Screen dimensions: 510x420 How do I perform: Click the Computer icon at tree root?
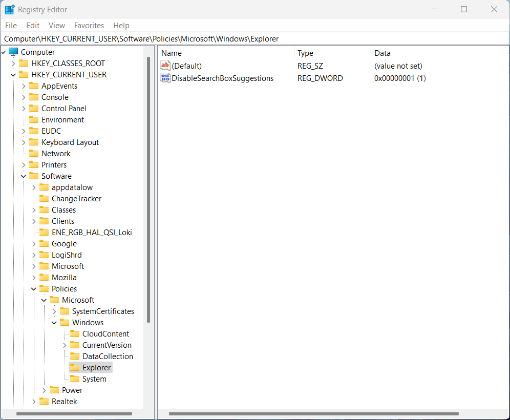(x=13, y=52)
